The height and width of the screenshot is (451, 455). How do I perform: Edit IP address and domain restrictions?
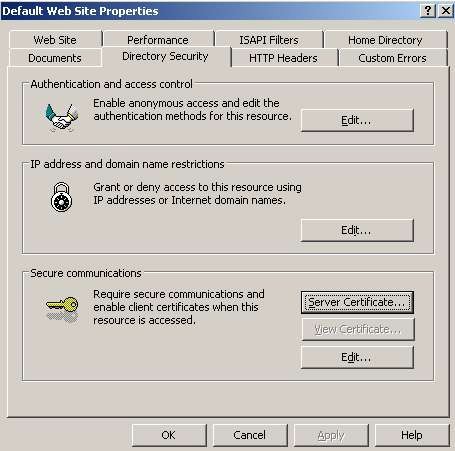coord(357,230)
